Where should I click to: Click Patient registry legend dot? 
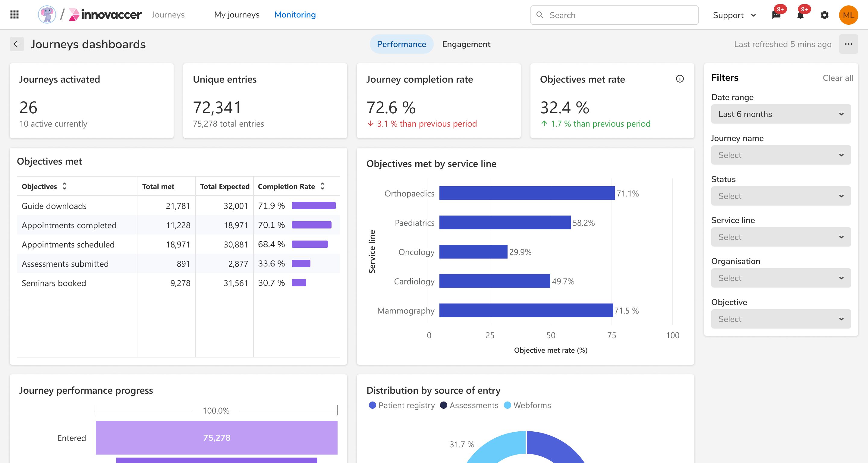coord(372,405)
